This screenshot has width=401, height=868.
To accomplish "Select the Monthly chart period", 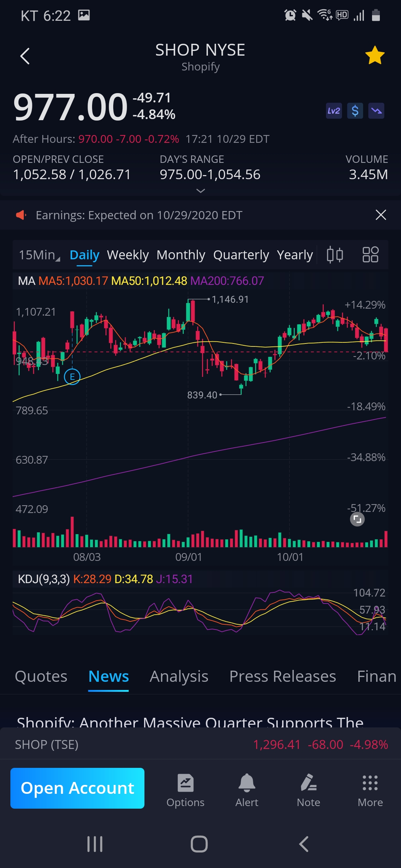I will (181, 255).
